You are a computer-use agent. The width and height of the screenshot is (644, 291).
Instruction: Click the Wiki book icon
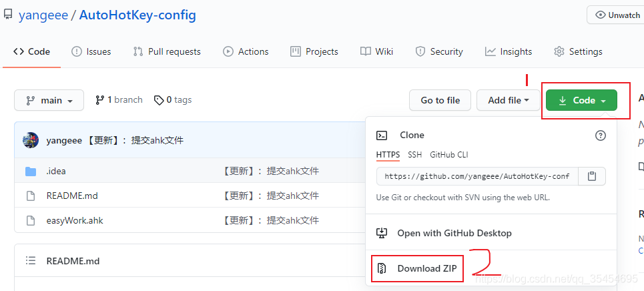pos(366,52)
